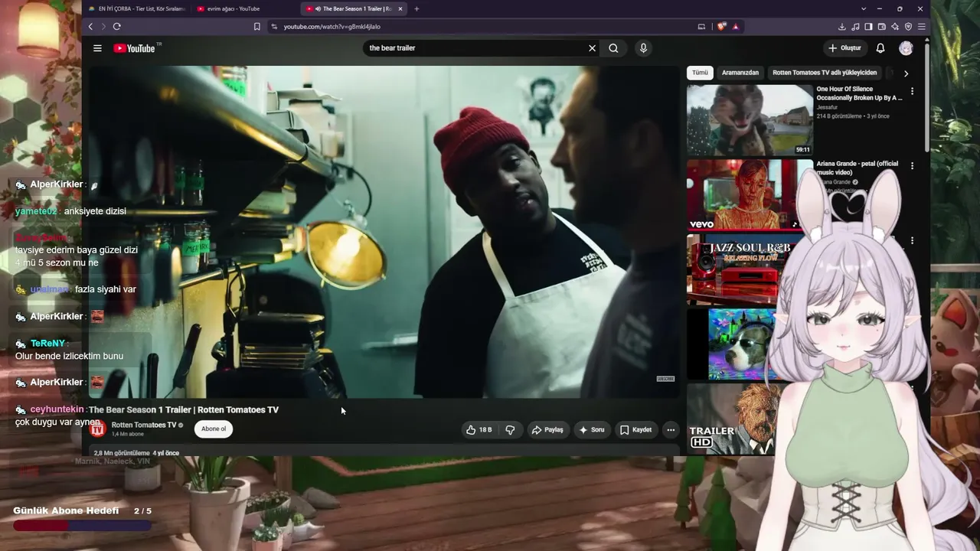980x551 pixels.
Task: Switch to the EN İYİ ÇORBA Tier List tab
Action: pyautogui.click(x=137, y=9)
